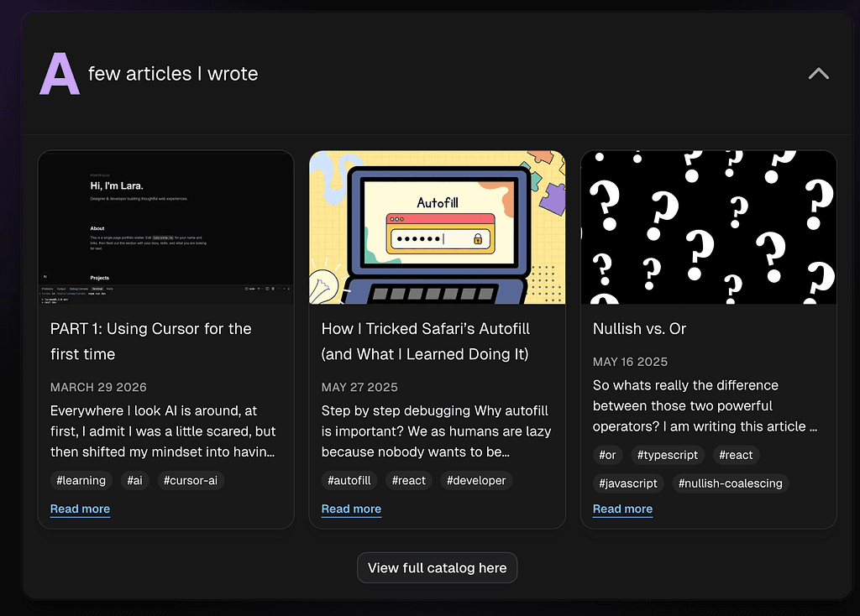Click the large purple letter A heading

click(x=60, y=75)
